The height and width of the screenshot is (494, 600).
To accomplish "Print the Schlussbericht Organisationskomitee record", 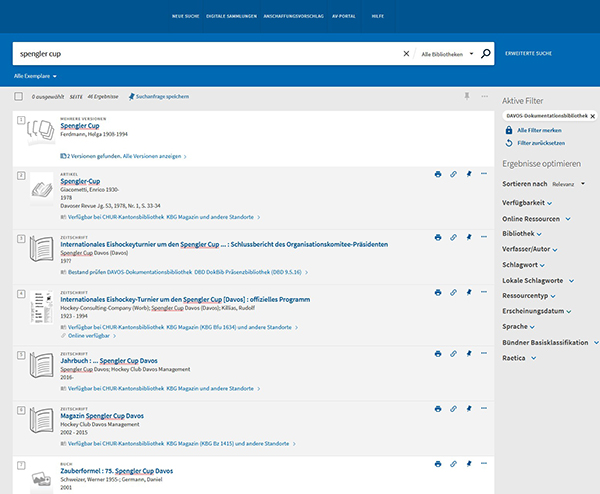I will [438, 237].
